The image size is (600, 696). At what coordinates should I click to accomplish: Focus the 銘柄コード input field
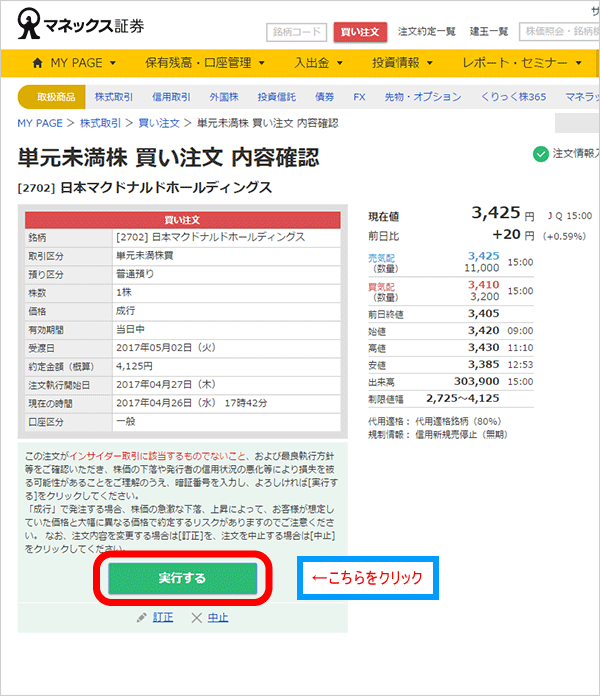point(296,32)
